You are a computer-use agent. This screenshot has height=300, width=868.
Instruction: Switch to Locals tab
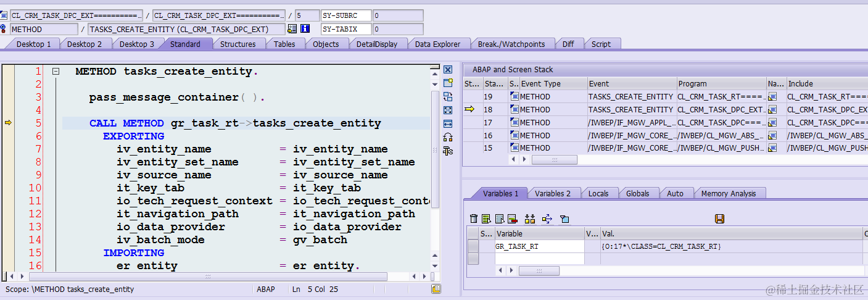(x=598, y=193)
